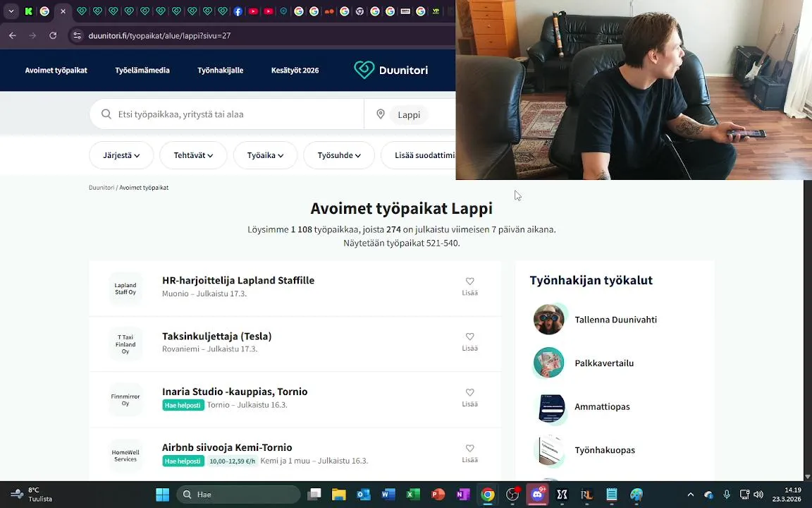Open Airbnb siivooja Kemi-Tornio listing

click(x=227, y=447)
